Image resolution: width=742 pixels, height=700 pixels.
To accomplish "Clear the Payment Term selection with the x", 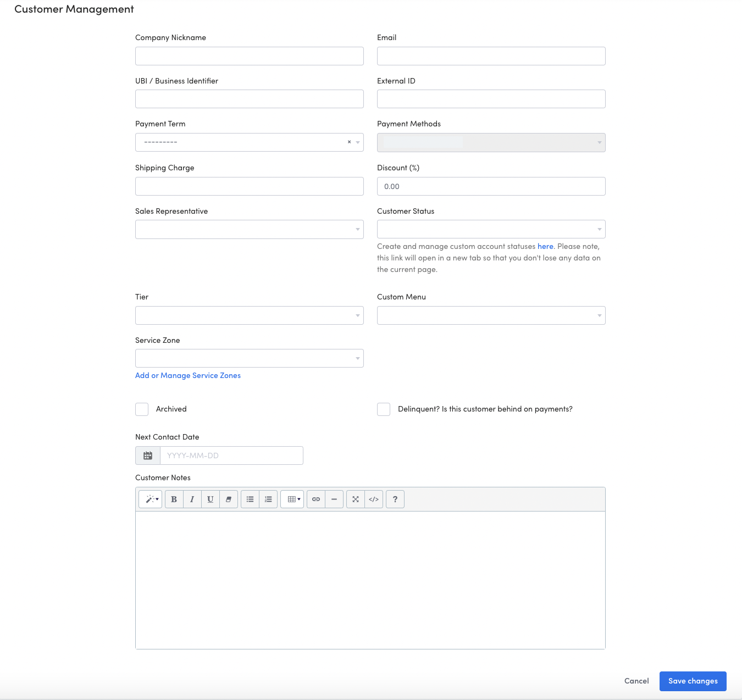I will coord(349,142).
